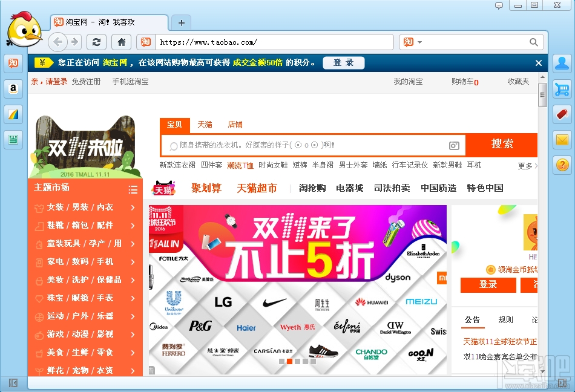This screenshot has height=392, width=575.
Task: Click the Tmall cat logo icon
Action: click(x=163, y=188)
